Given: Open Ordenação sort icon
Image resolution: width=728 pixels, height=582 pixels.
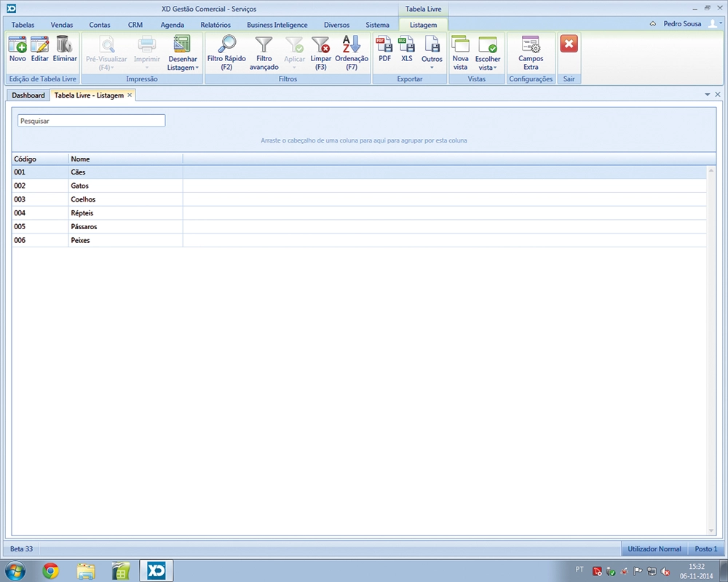Looking at the screenshot, I should (352, 45).
